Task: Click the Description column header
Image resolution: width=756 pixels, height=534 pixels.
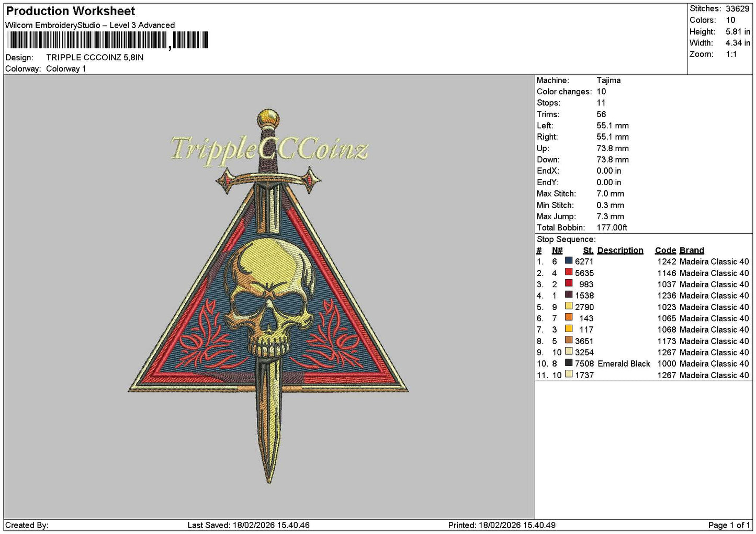Action: (x=620, y=251)
